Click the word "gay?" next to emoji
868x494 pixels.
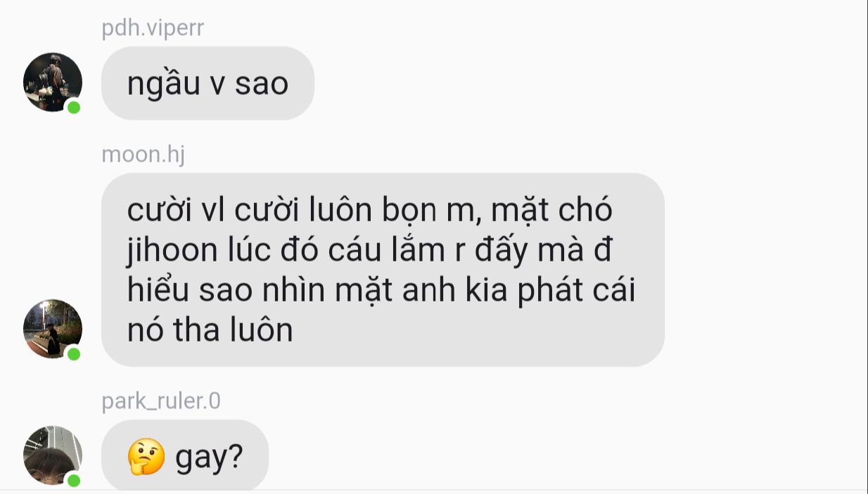tap(209, 457)
